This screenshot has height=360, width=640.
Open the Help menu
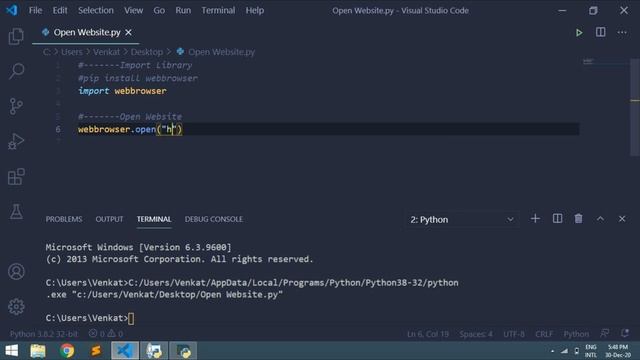click(x=255, y=10)
